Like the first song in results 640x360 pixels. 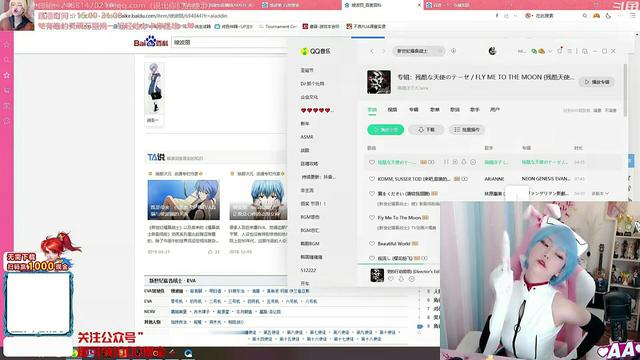pos(371,162)
